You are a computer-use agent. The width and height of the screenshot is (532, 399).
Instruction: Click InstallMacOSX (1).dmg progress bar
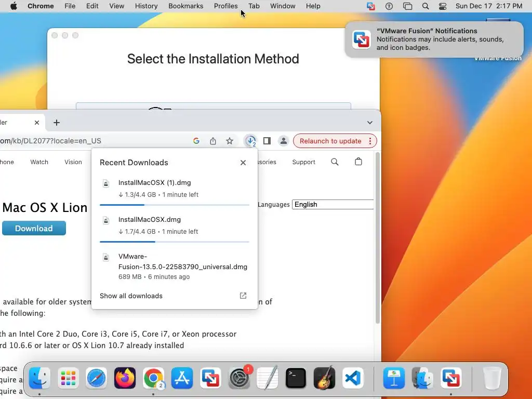point(175,205)
